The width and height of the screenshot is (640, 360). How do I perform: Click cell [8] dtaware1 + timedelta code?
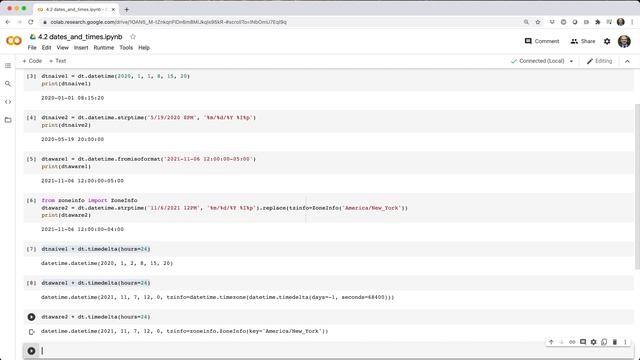[x=96, y=283]
